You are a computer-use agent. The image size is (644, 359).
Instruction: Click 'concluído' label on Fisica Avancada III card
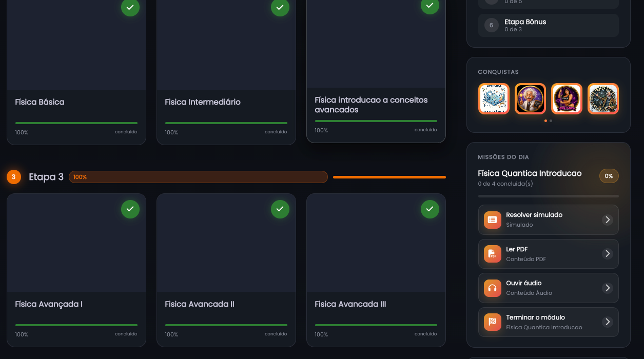pos(426,334)
